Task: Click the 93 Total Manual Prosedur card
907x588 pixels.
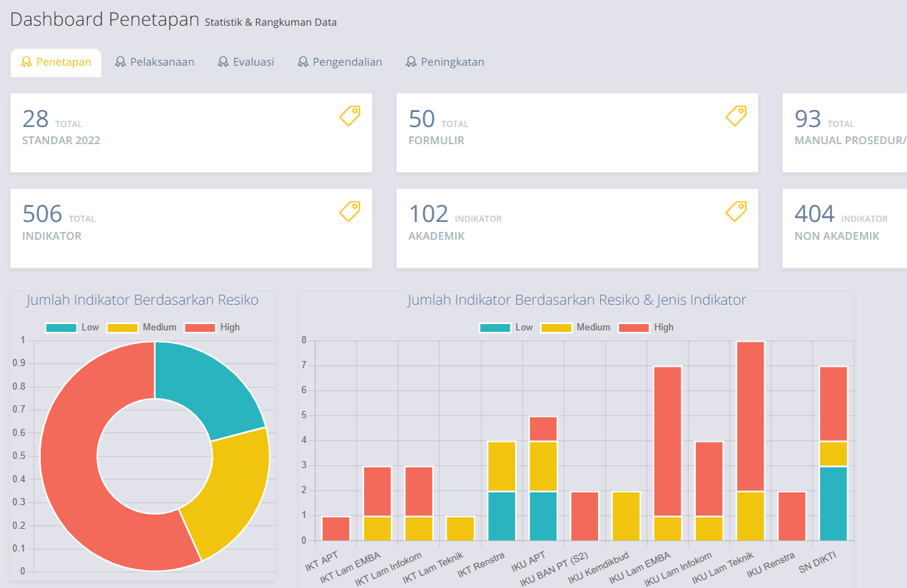Action: (845, 133)
